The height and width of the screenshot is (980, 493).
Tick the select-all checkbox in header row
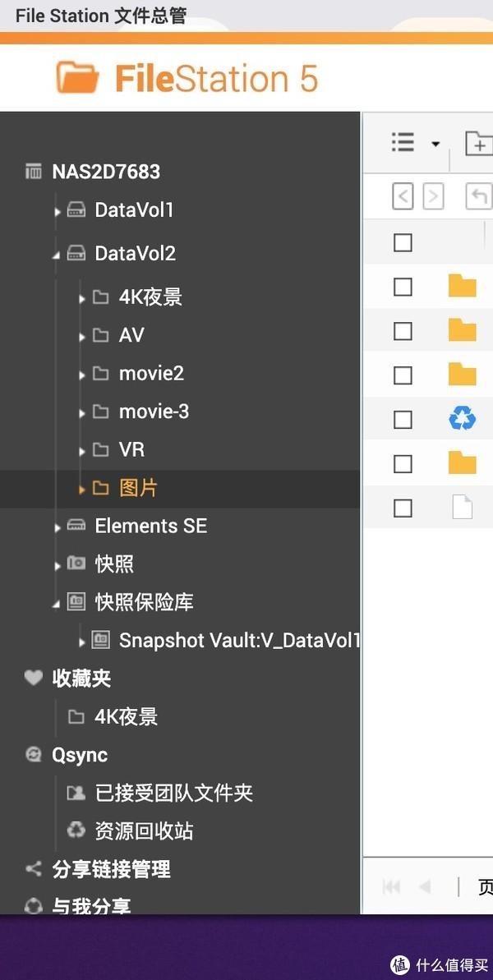point(403,242)
